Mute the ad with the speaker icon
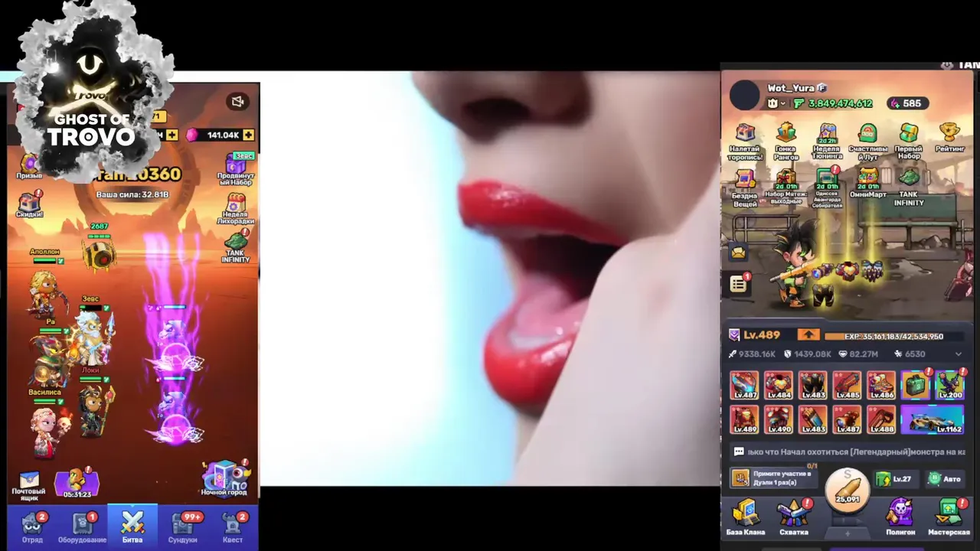This screenshot has height=551, width=980. [237, 102]
